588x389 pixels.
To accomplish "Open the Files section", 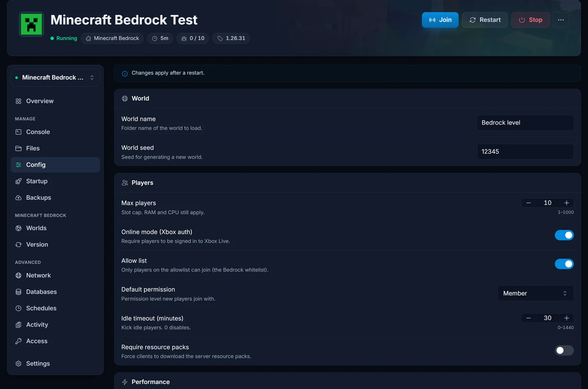I will click(x=55, y=148).
